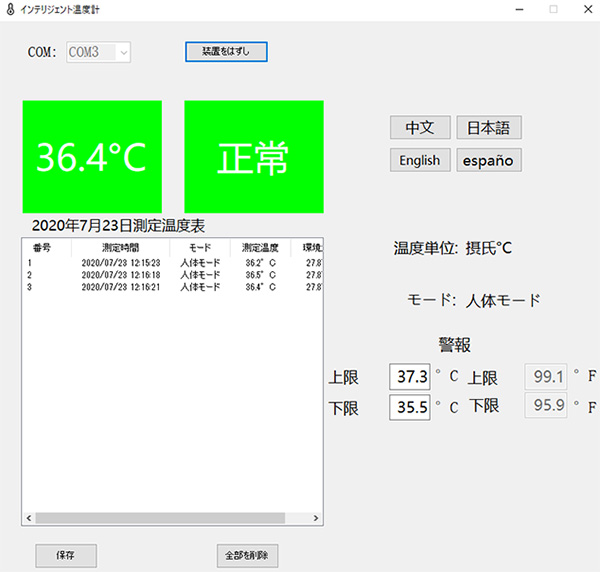Click the 番号 column header
This screenshot has width=600, height=572.
tap(47, 248)
